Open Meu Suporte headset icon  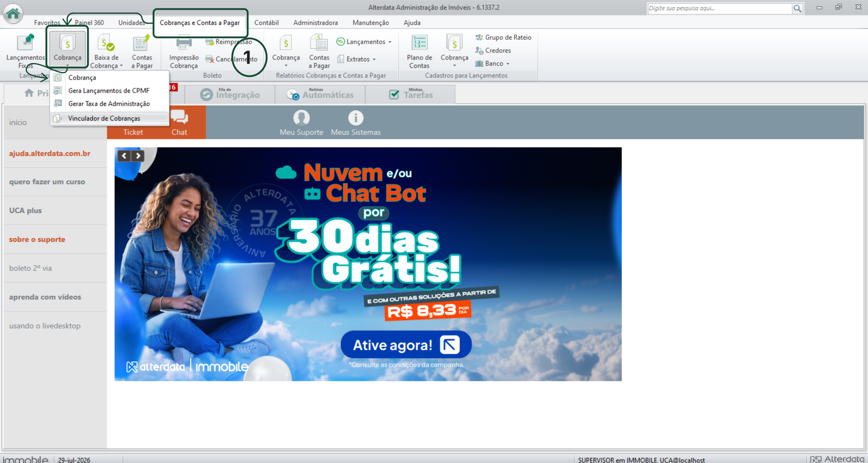(301, 118)
